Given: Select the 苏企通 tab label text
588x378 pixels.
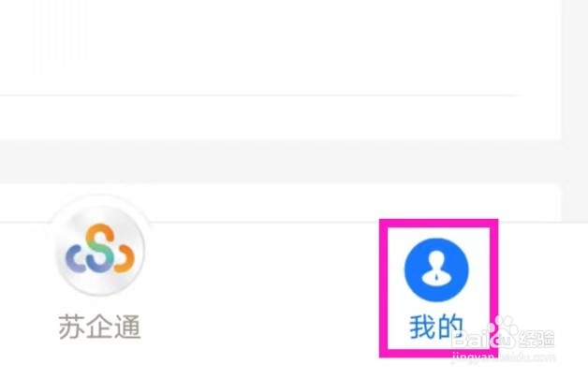Looking at the screenshot, I should point(100,327).
